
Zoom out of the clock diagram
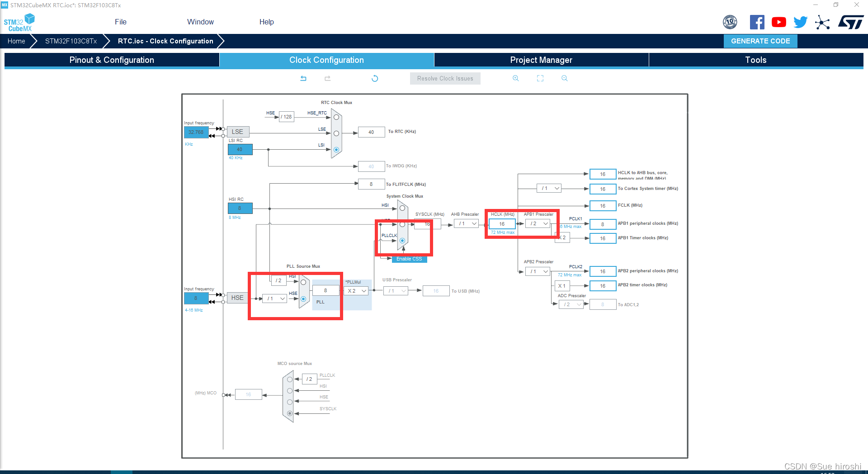point(565,78)
